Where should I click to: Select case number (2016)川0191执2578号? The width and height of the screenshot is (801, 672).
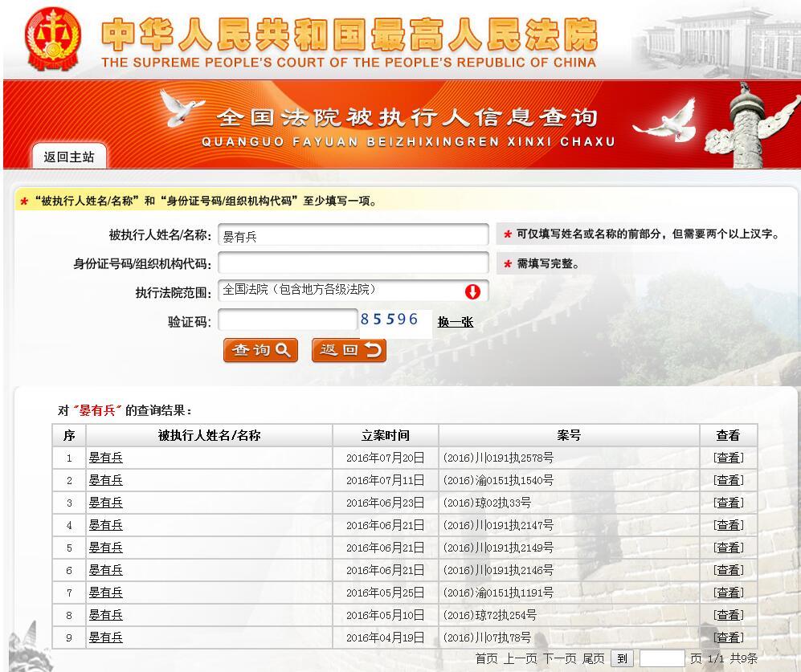tap(498, 458)
